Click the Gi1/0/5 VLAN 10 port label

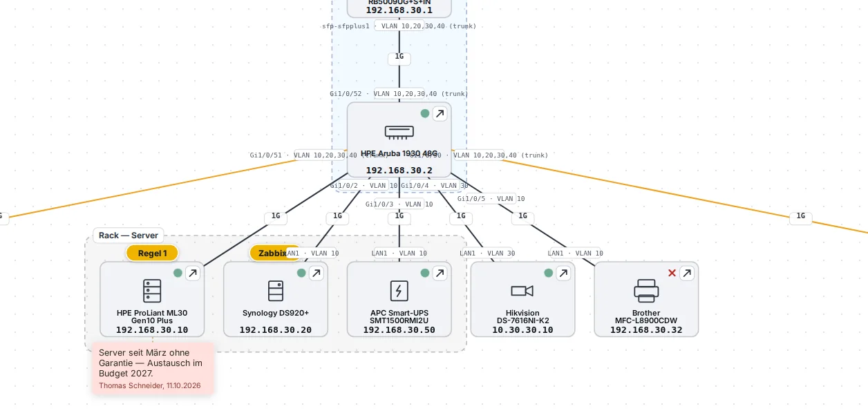(x=491, y=199)
